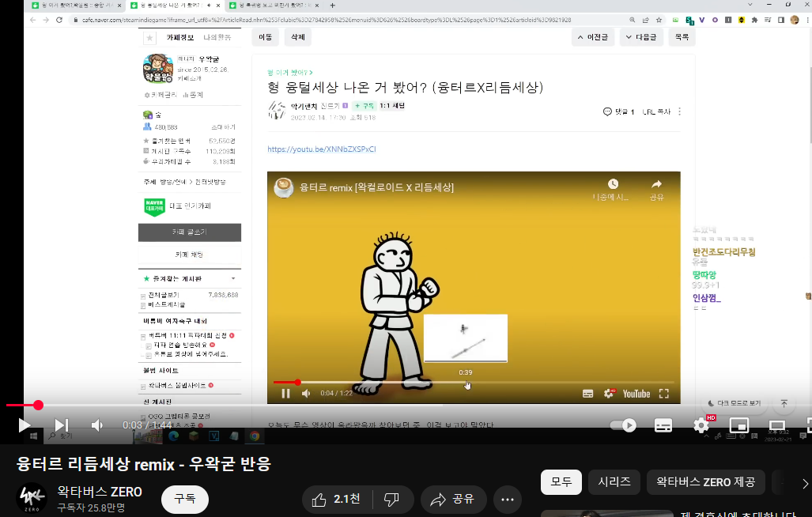Click the 카페 채팅 button

click(190, 255)
